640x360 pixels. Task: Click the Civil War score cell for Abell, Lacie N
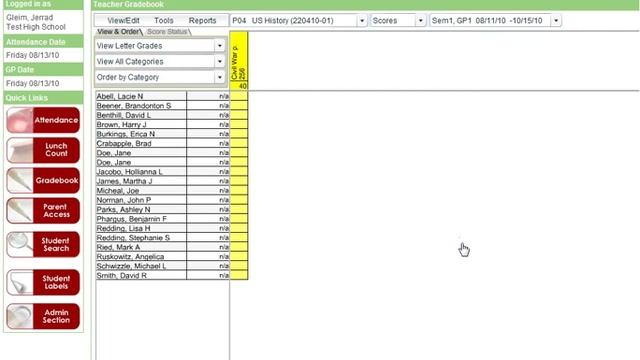click(239, 96)
